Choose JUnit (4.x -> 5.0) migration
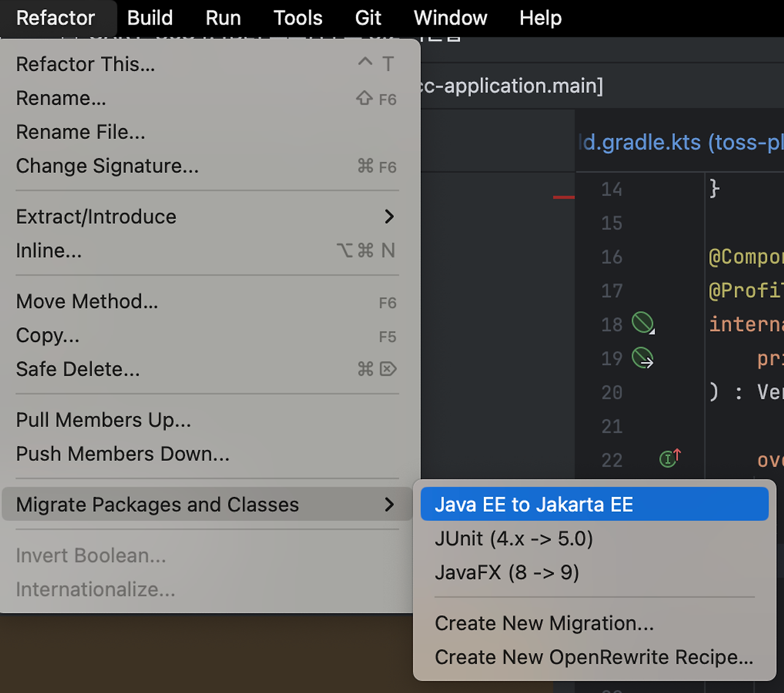Screen dimensions: 784x693 514,539
